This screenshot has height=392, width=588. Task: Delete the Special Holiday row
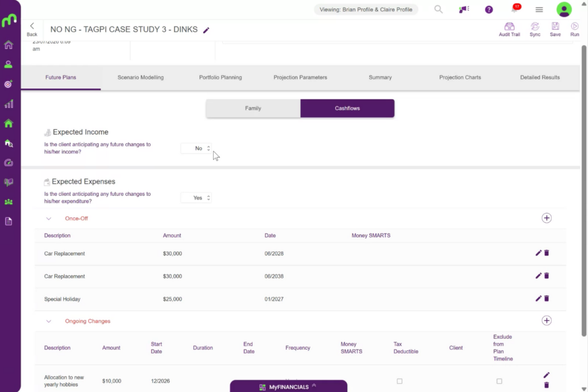tap(547, 298)
